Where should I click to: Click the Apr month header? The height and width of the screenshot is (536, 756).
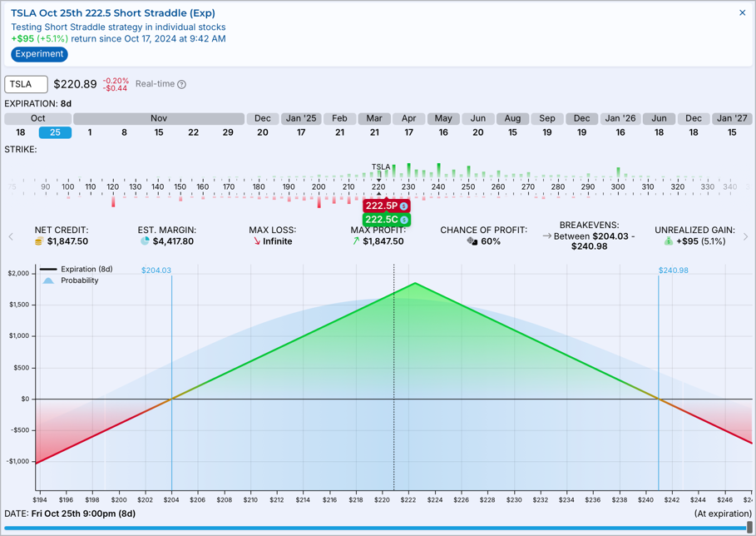pos(409,119)
